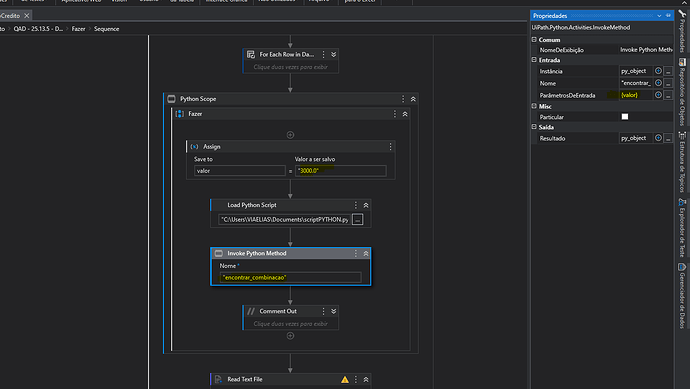690x389 pixels.
Task: Edit ParâmetrosDeEntrada value {valor}
Action: (x=636, y=95)
